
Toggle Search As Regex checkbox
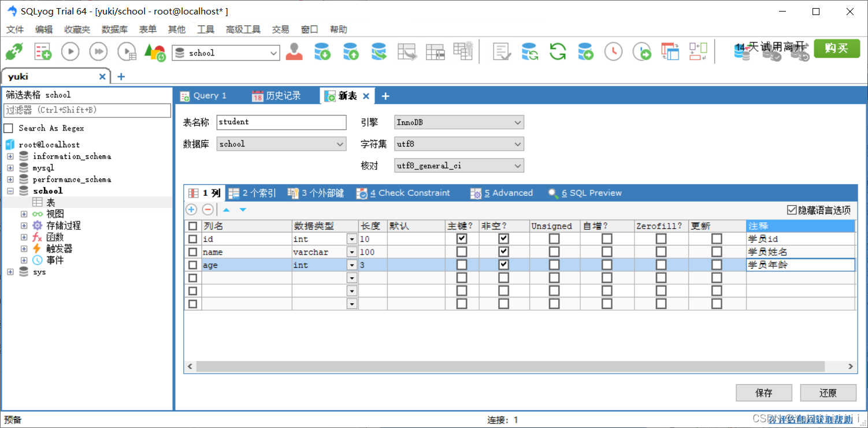9,128
